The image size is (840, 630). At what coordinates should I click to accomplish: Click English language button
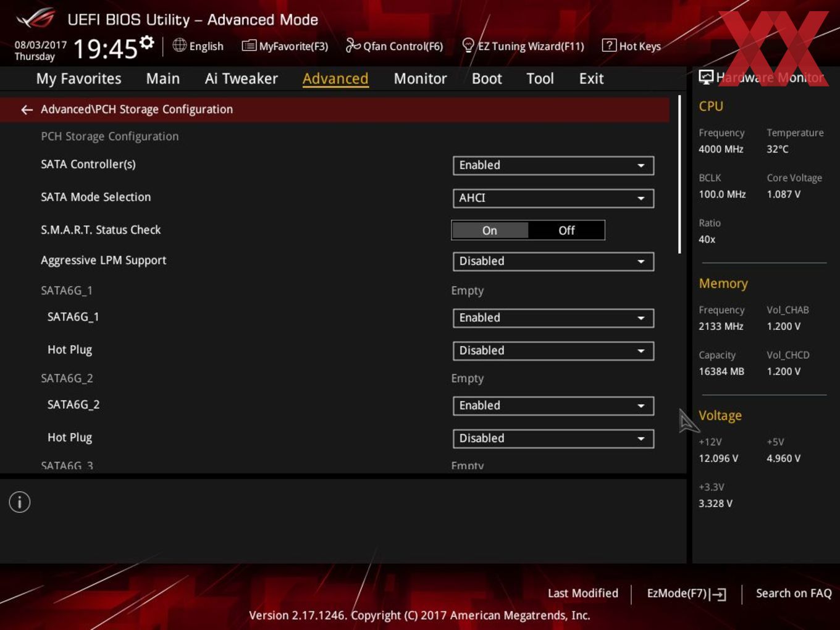198,46
